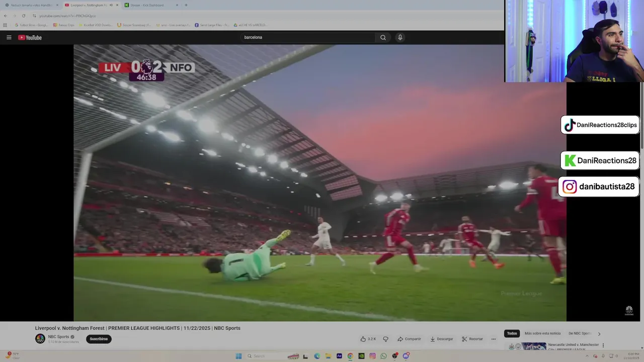Screen dimensions: 644x362
Task: Switch to Reducir tamaño video HandBrake tab
Action: [x=31, y=5]
